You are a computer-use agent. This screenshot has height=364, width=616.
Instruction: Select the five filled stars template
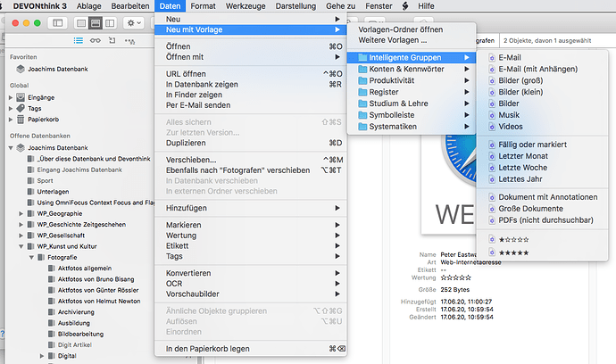pyautogui.click(x=542, y=252)
